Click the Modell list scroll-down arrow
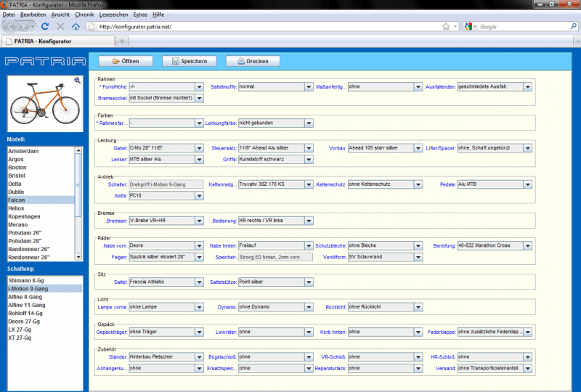The width and height of the screenshot is (581, 392). pos(78,257)
